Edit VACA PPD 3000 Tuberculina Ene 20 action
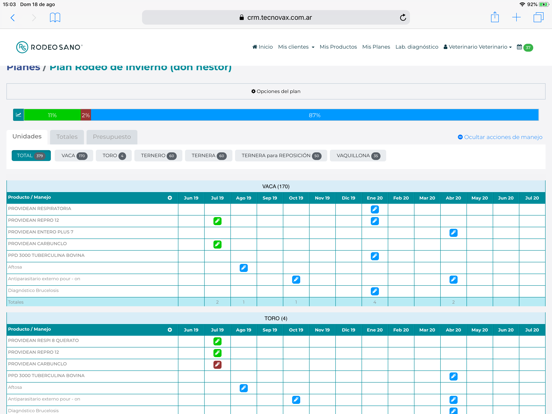The height and width of the screenshot is (414, 552). 375,256
